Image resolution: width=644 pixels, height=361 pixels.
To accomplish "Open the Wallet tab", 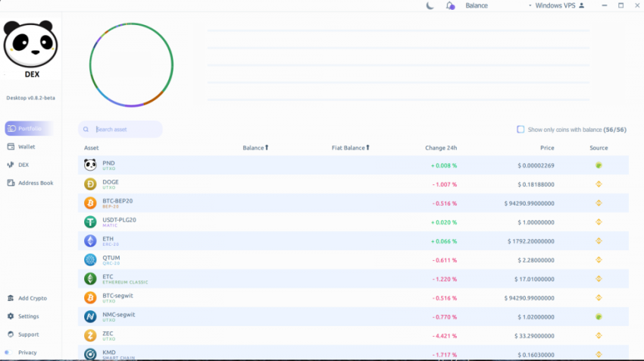I will pyautogui.click(x=21, y=147).
